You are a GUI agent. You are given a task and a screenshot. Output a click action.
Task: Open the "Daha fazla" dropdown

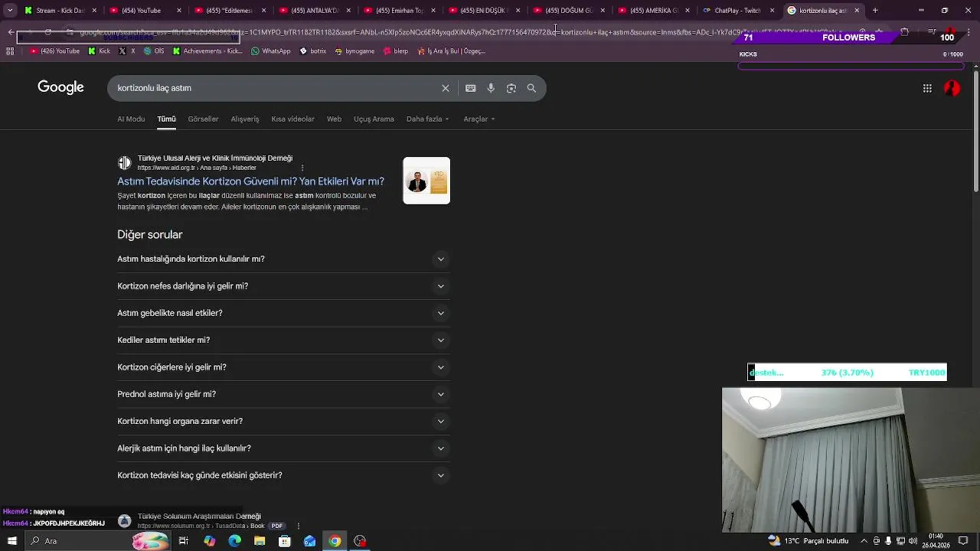(x=427, y=119)
